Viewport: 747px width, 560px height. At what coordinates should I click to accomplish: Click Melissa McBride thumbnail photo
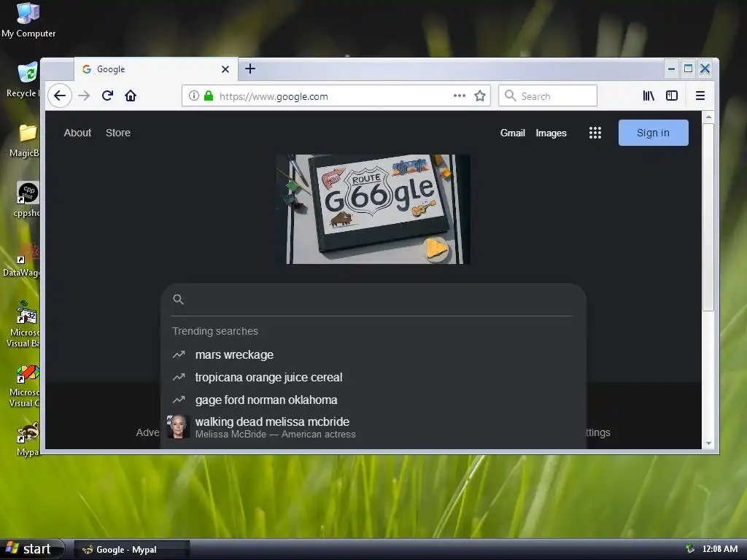pyautogui.click(x=178, y=427)
